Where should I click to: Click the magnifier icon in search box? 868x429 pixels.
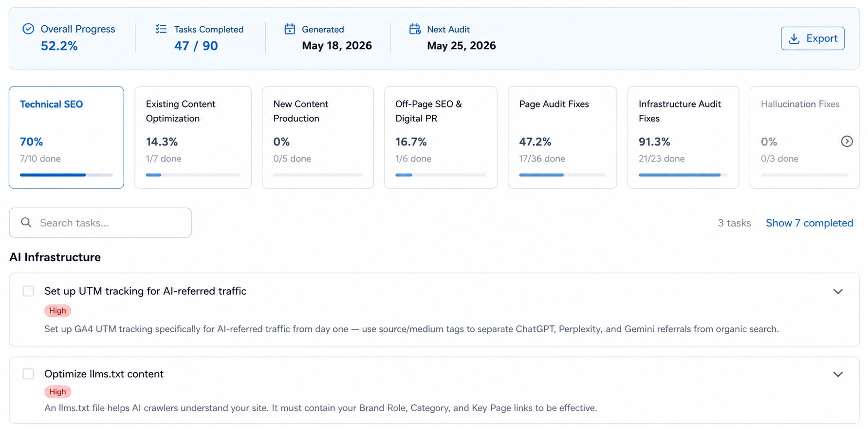tap(26, 222)
